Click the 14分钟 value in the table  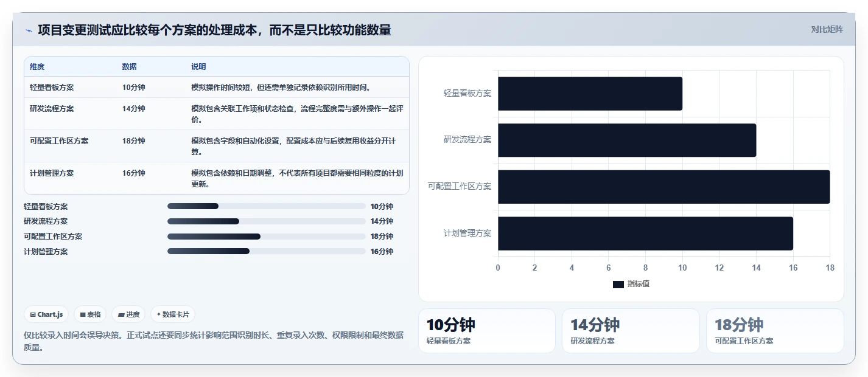[133, 109]
